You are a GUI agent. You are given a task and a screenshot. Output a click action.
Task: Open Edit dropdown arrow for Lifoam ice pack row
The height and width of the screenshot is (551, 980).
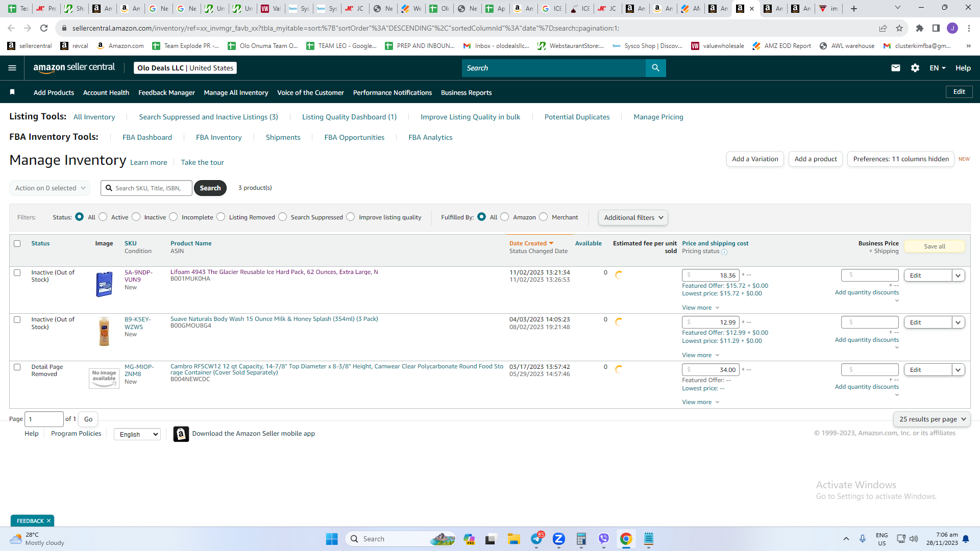point(958,275)
